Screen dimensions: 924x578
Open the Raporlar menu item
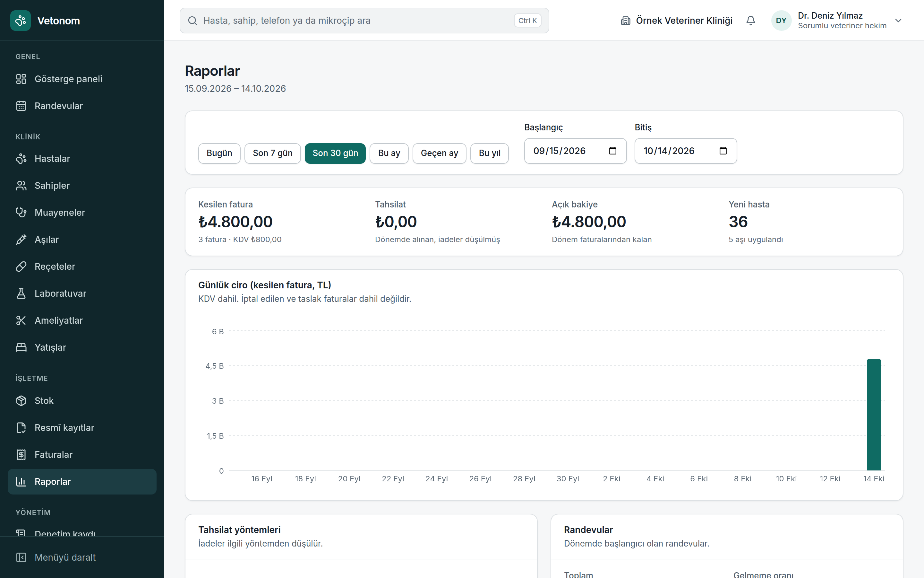pos(82,482)
